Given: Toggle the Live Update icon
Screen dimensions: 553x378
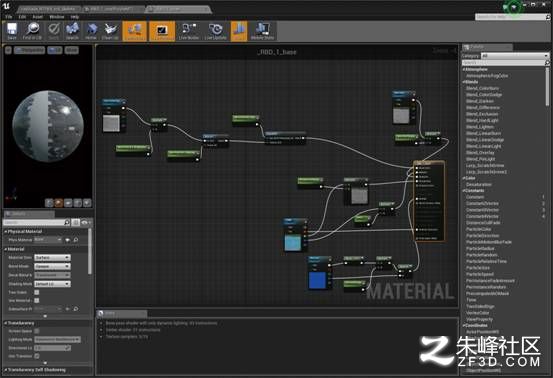Looking at the screenshot, I should (x=215, y=31).
